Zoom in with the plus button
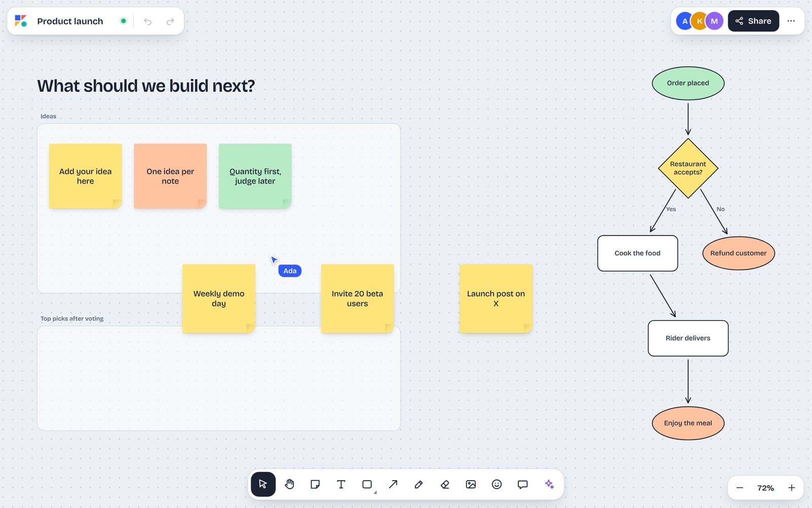Screen dimensions: 812x508 point(791,488)
